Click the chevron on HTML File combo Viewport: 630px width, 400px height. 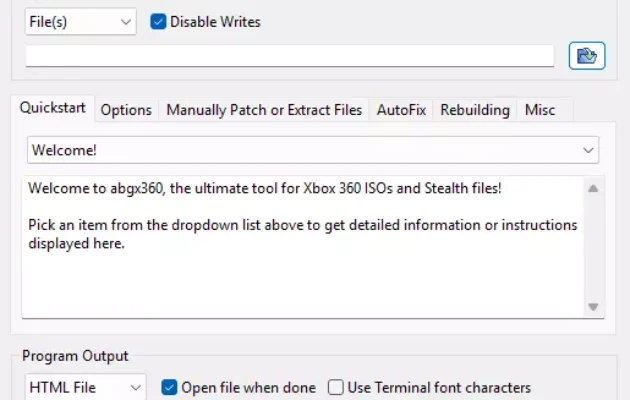(136, 388)
